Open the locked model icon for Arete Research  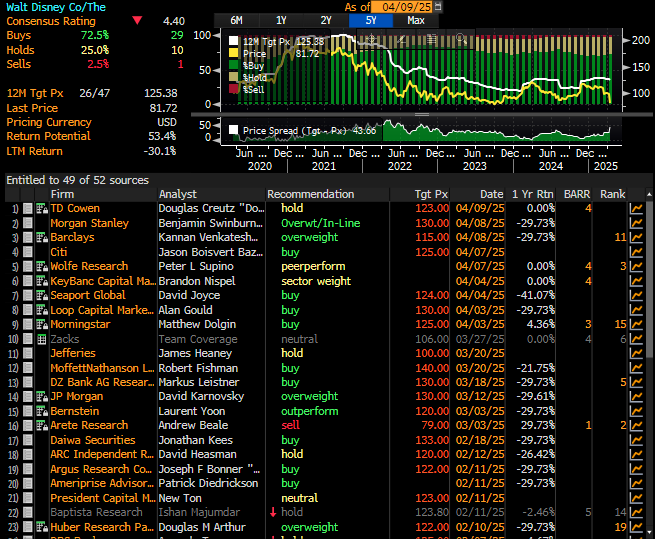(x=42, y=426)
